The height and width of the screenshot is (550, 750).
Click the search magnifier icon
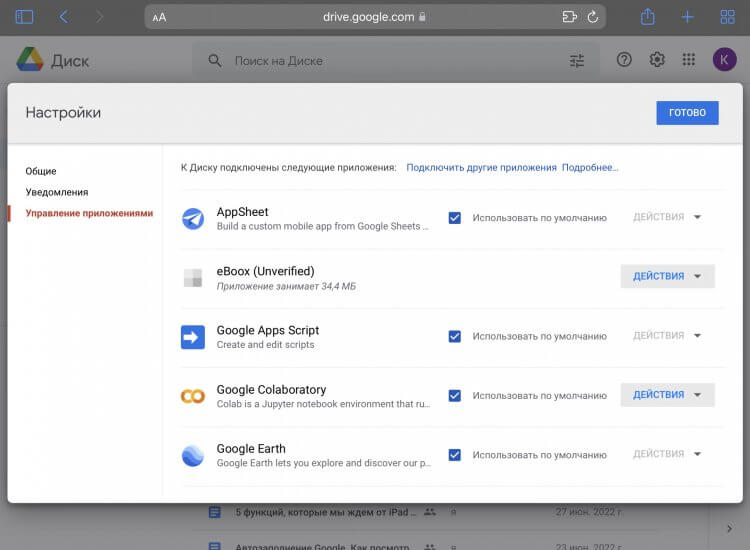pos(215,61)
